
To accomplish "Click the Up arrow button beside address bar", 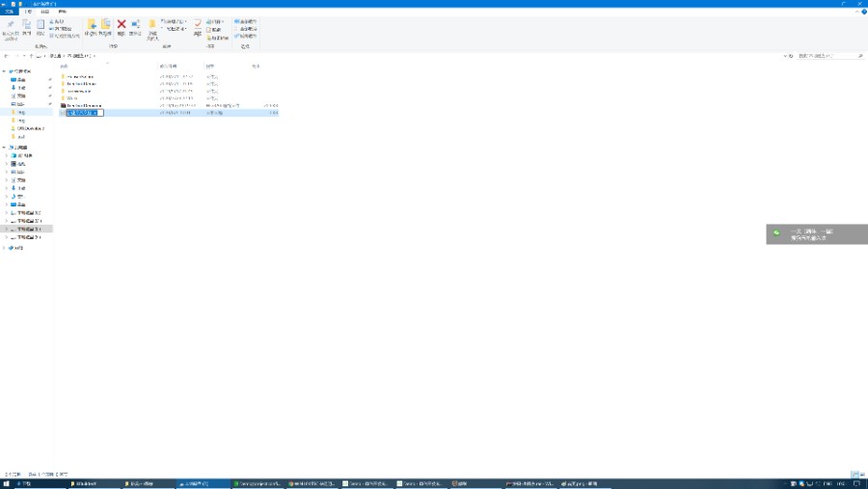I will [31, 56].
